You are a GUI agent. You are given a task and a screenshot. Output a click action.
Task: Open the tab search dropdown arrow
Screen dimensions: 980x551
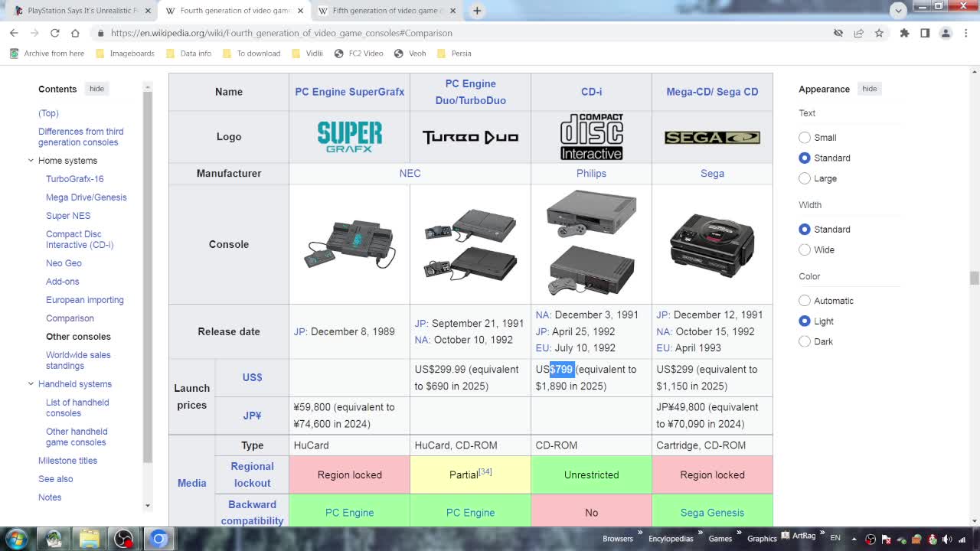[x=898, y=10]
